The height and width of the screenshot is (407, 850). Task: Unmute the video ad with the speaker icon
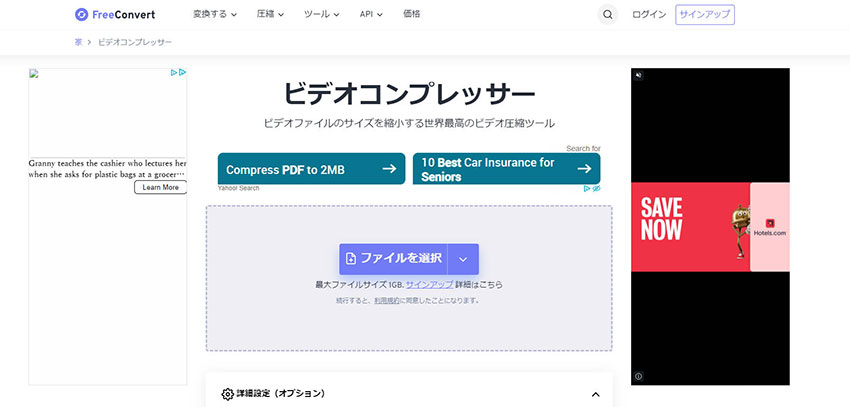tap(639, 75)
